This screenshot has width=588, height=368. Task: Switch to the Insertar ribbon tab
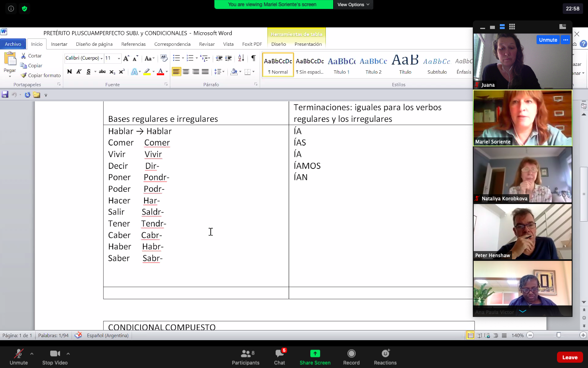[x=59, y=44]
